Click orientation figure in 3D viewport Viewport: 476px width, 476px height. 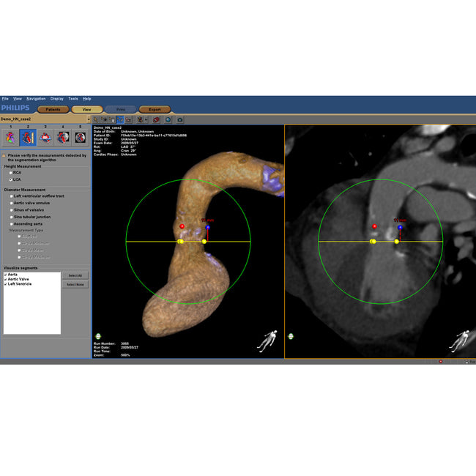point(269,340)
